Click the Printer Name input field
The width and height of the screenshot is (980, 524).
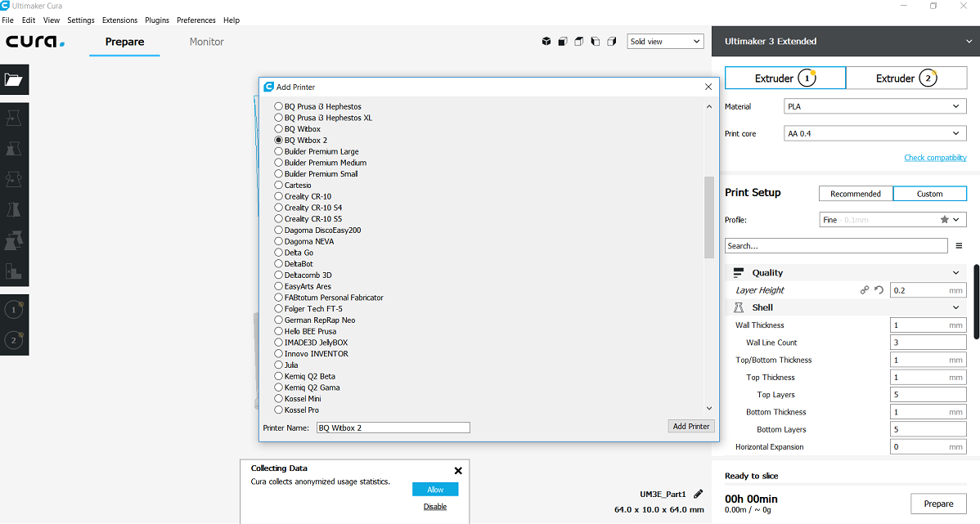point(393,428)
